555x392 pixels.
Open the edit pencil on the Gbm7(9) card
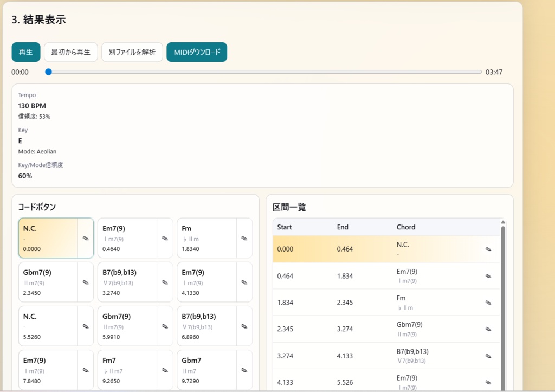click(86, 281)
